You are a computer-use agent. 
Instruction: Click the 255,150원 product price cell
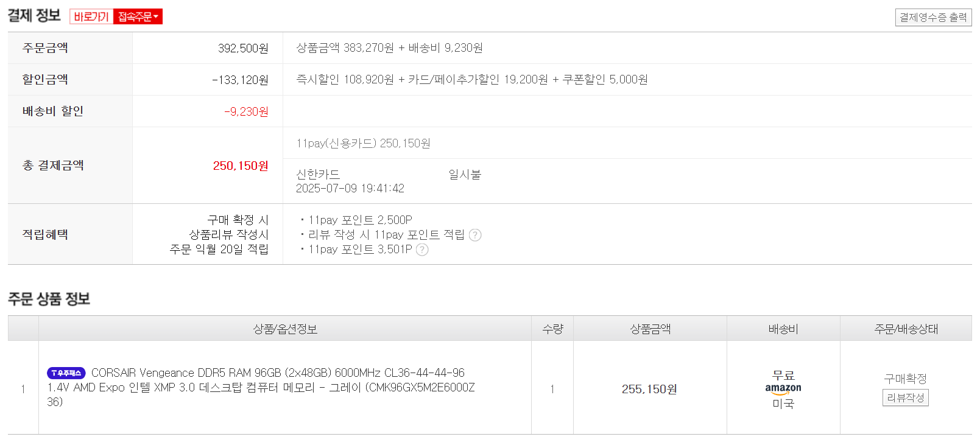click(649, 389)
